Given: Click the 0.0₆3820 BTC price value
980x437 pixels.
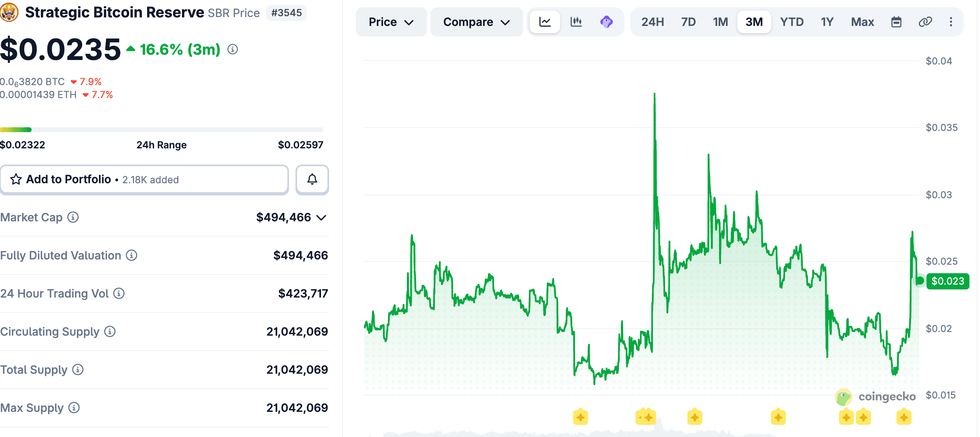Looking at the screenshot, I should tap(32, 82).
